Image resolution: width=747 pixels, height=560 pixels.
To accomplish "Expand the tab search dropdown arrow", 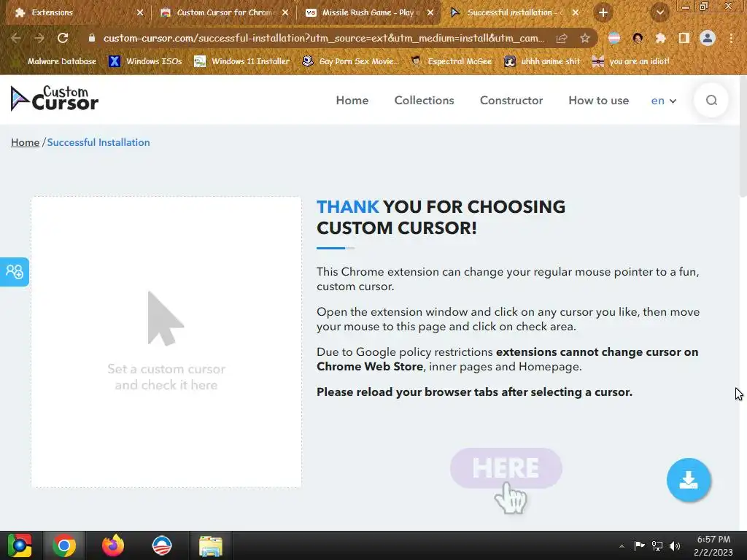I will pos(659,12).
